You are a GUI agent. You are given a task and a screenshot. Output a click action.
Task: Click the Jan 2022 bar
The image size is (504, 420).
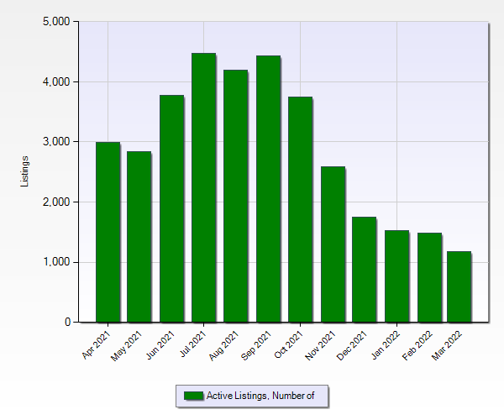[x=396, y=276]
